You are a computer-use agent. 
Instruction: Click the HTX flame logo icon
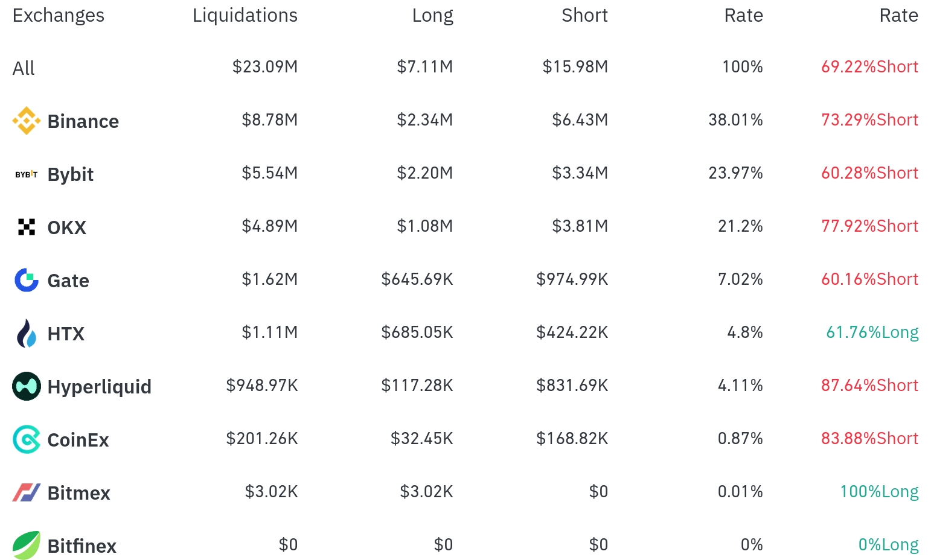tap(27, 333)
